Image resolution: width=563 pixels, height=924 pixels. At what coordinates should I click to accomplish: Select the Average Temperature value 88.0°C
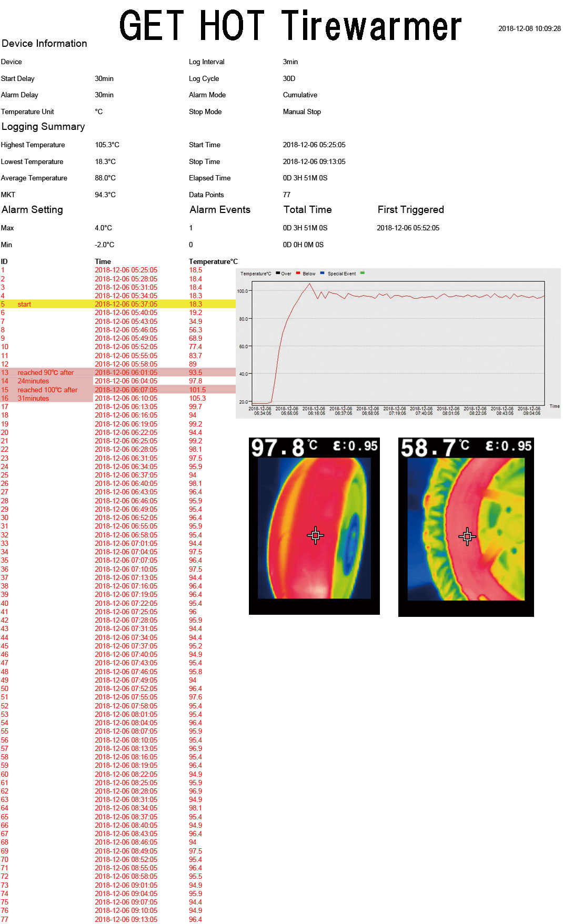point(105,178)
